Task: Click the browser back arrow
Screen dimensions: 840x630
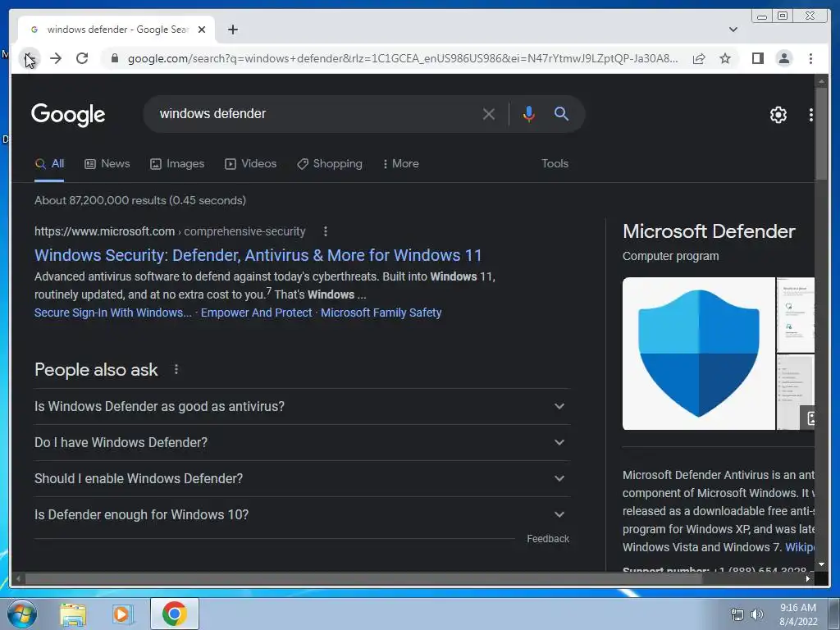Action: click(x=30, y=58)
